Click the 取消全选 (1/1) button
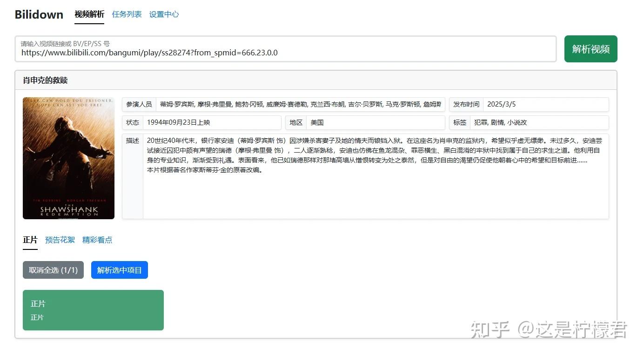This screenshot has height=356, width=644. pyautogui.click(x=53, y=270)
